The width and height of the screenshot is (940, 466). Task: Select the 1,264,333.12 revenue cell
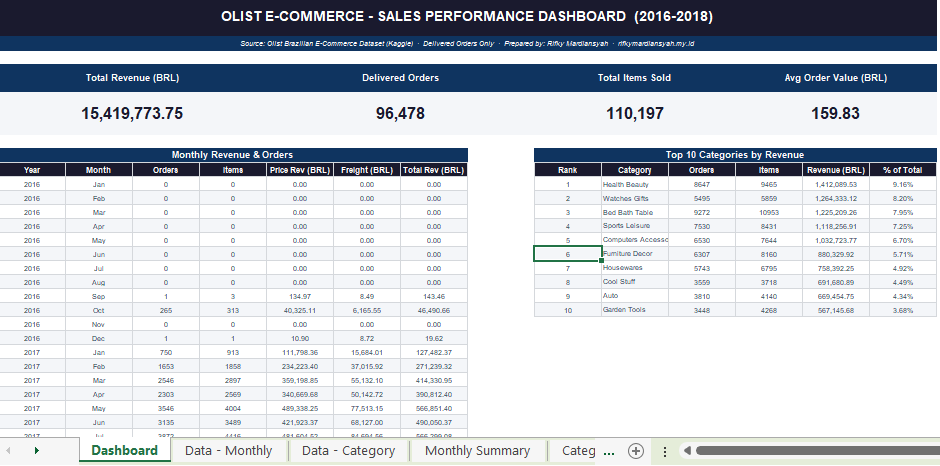(836, 198)
